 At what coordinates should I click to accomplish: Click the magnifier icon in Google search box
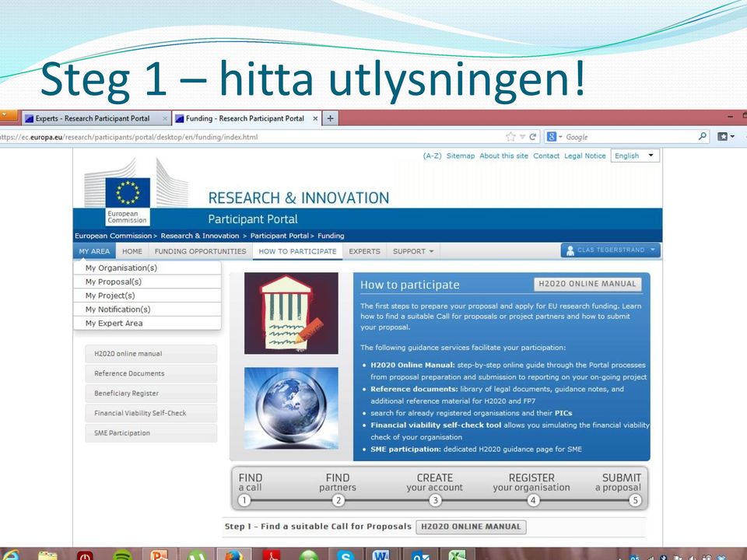point(702,137)
